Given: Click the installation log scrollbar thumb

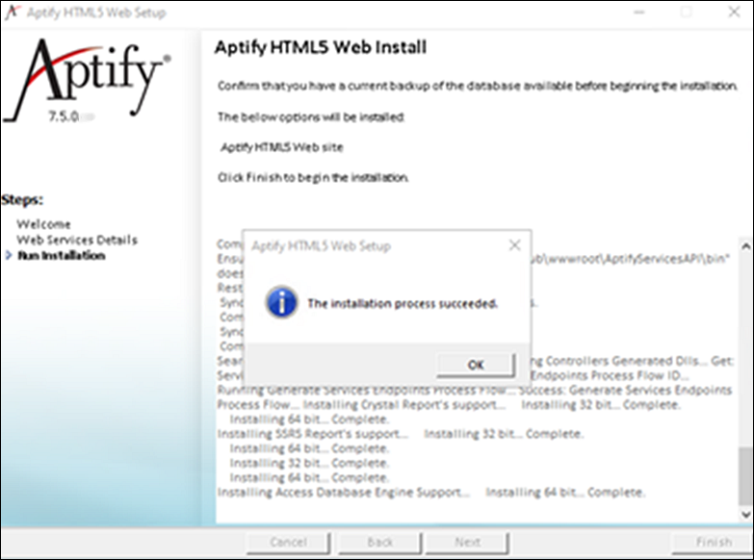Looking at the screenshot, I should point(745,476).
